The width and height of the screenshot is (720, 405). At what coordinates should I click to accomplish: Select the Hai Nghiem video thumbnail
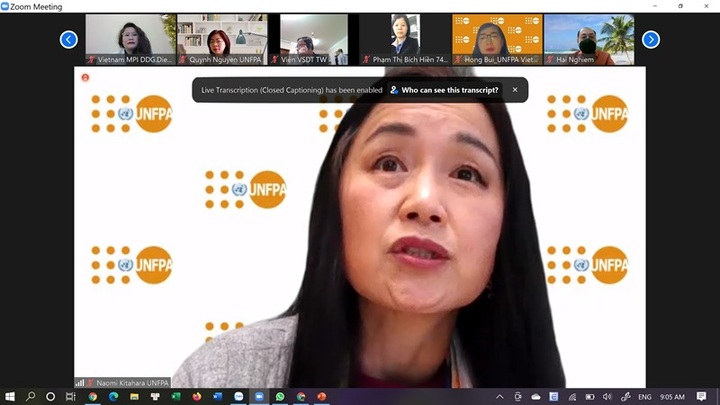point(589,39)
